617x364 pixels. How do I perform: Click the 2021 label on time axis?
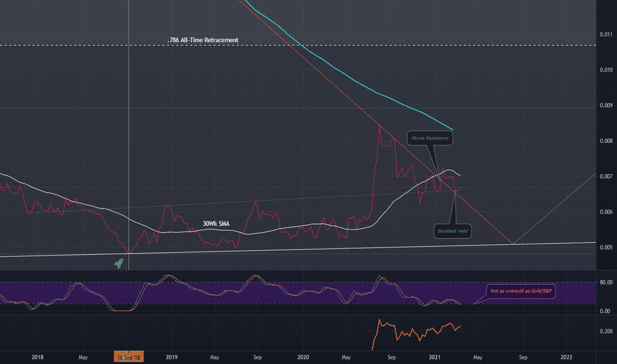pos(434,357)
